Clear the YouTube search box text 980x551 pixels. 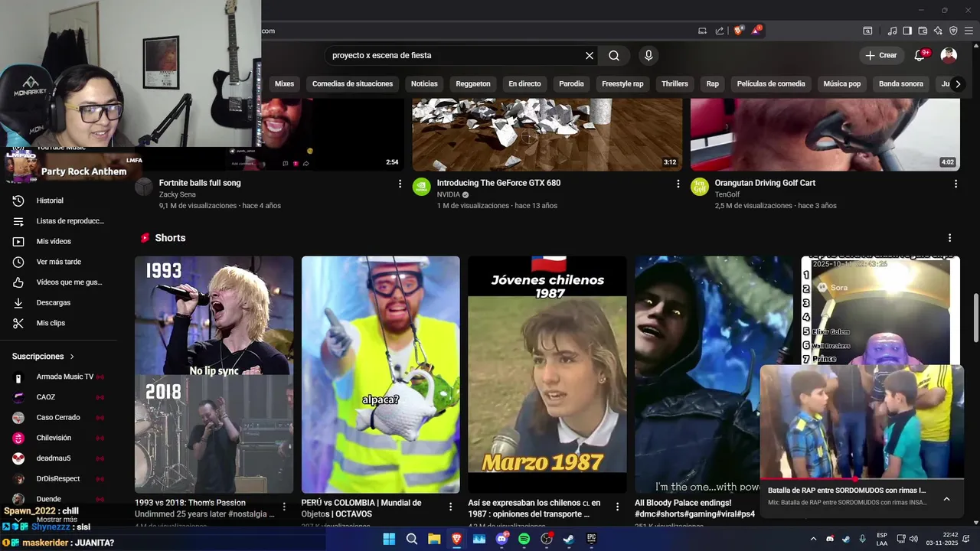click(x=590, y=55)
